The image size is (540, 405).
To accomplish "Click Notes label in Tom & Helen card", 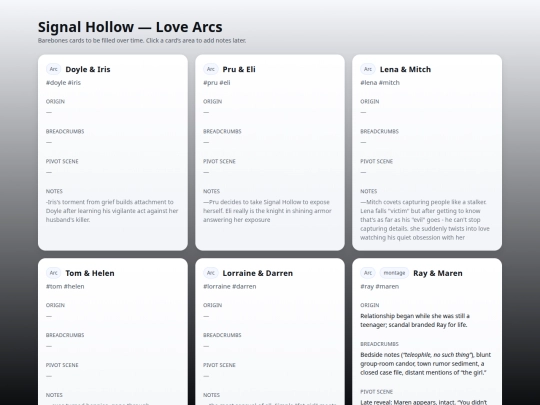I will (x=54, y=395).
